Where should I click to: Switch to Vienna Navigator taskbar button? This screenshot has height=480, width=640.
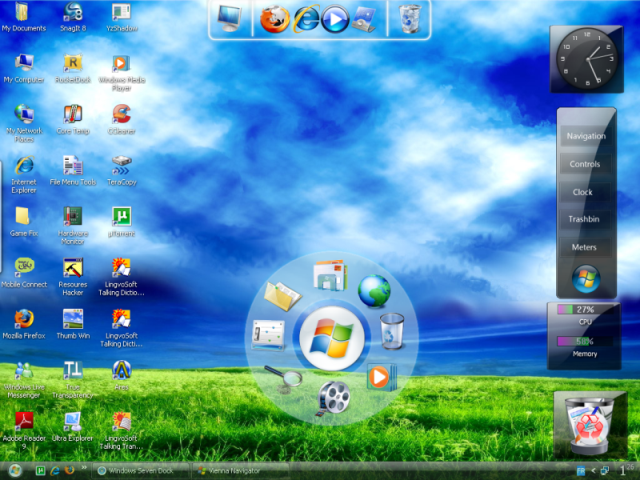240,471
